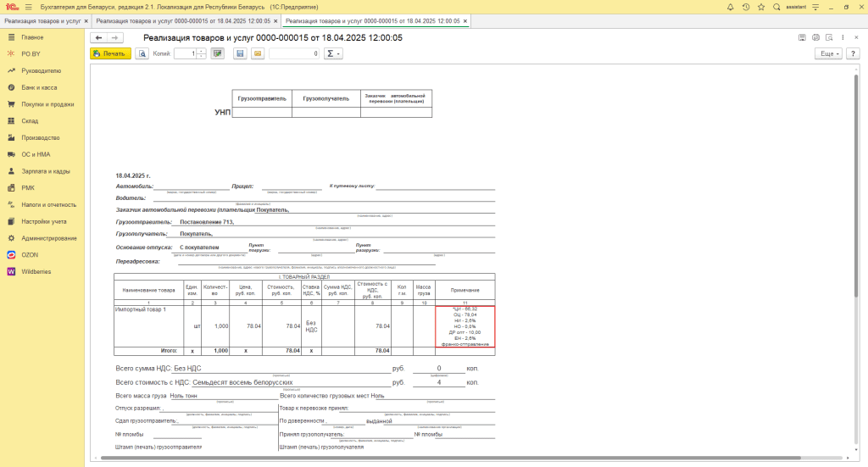This screenshot has width=868, height=467.
Task: Open the hamburger main menu
Action: click(x=28, y=7)
